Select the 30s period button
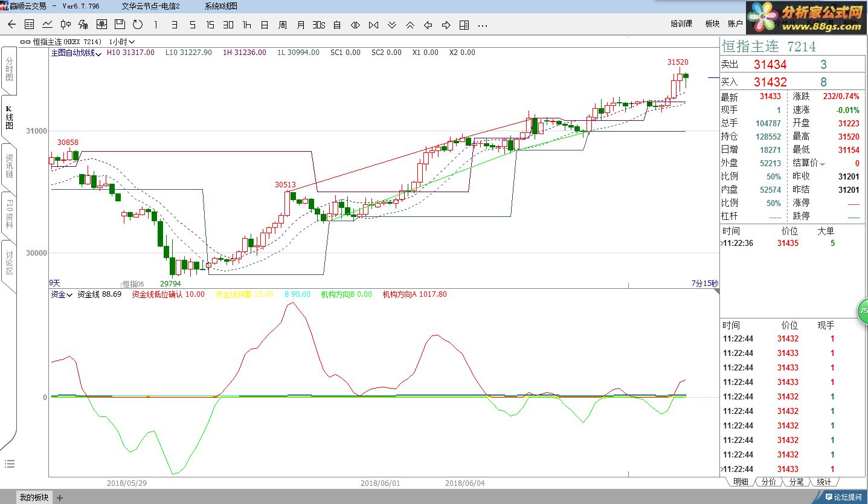The image size is (868, 504). 319,25
